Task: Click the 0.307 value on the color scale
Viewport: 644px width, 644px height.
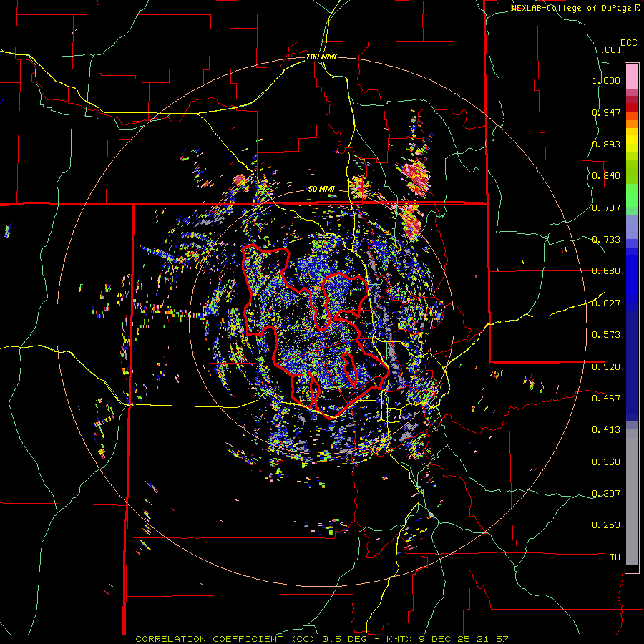Action: 606,493
